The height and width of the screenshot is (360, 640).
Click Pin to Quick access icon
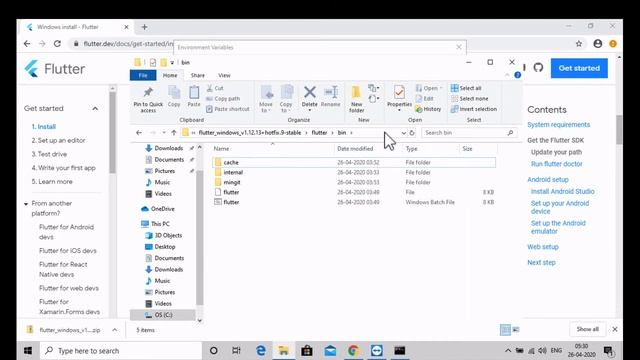tap(148, 99)
